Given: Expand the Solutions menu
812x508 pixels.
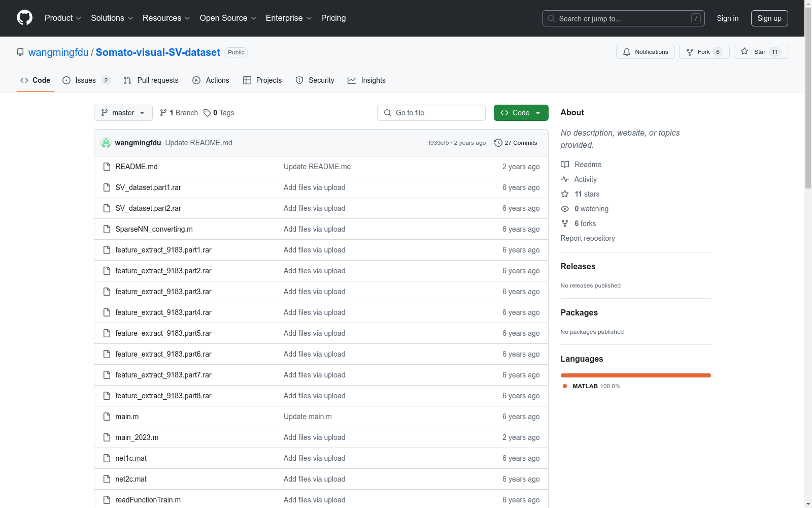Looking at the screenshot, I should coord(112,18).
